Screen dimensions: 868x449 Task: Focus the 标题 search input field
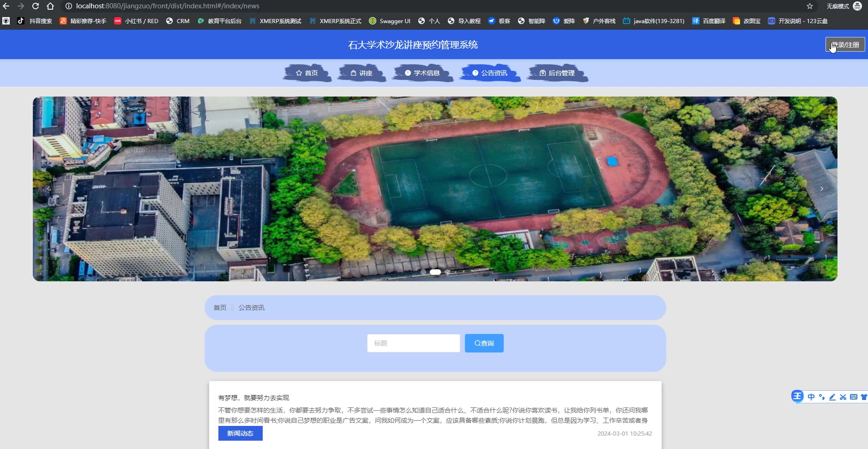[x=414, y=343]
